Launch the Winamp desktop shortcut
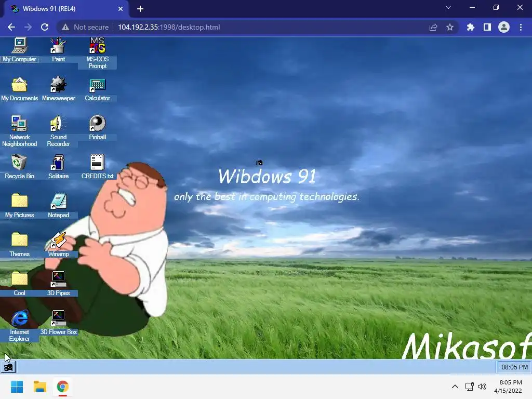Image resolution: width=532 pixels, height=399 pixels. coord(58,245)
